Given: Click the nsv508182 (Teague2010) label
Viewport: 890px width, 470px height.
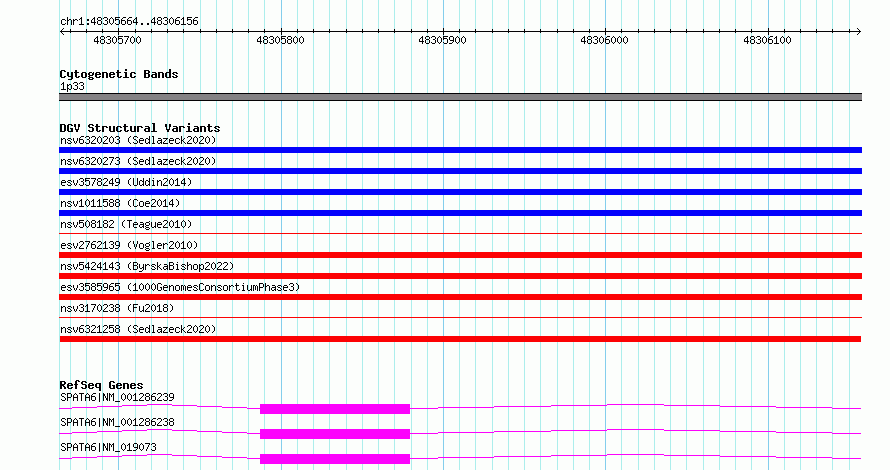Looking at the screenshot, I should click(x=126, y=224).
